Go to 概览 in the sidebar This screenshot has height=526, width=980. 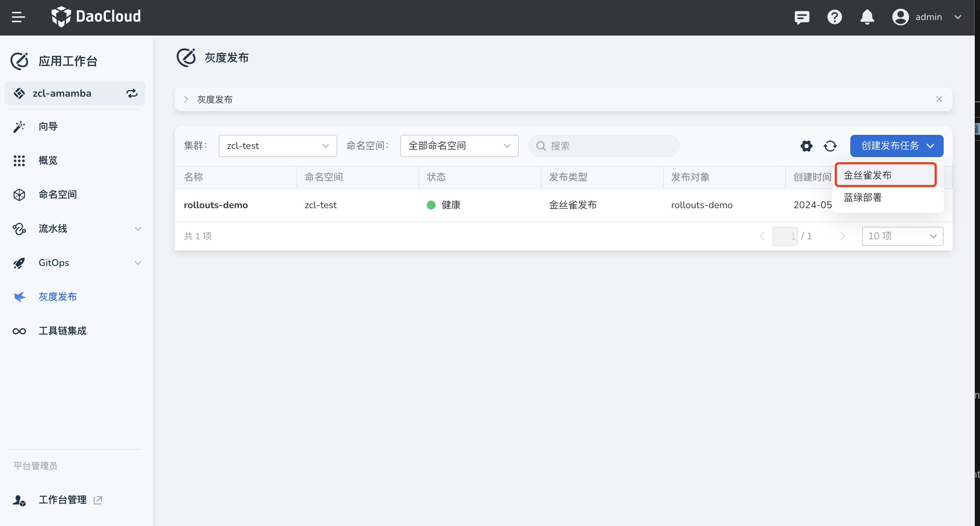[48, 160]
